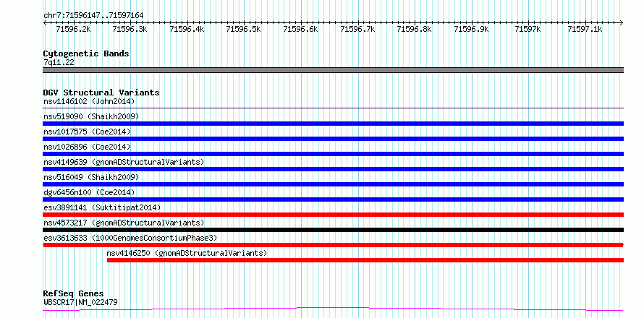This screenshot has width=644, height=318.
Task: Click the 71597k ruler tick label
Action: (x=528, y=29)
